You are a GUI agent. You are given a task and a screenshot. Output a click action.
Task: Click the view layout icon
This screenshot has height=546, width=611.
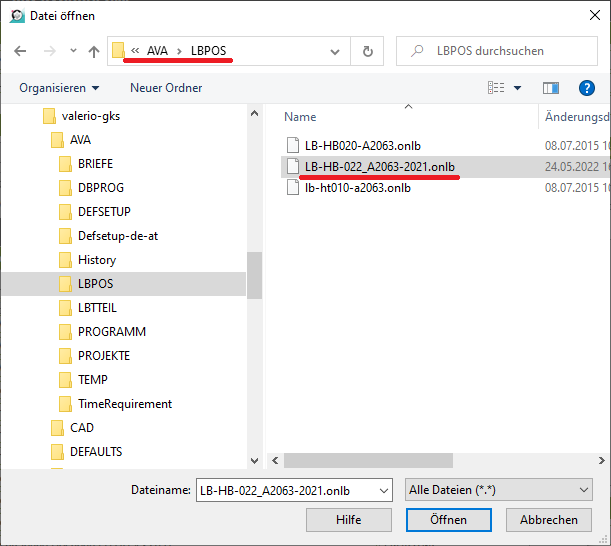click(x=496, y=88)
